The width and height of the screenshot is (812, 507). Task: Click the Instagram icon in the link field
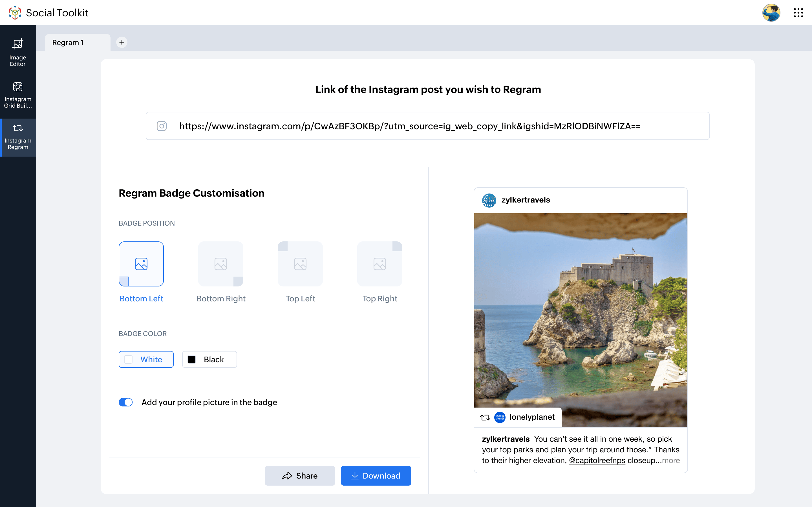click(162, 126)
